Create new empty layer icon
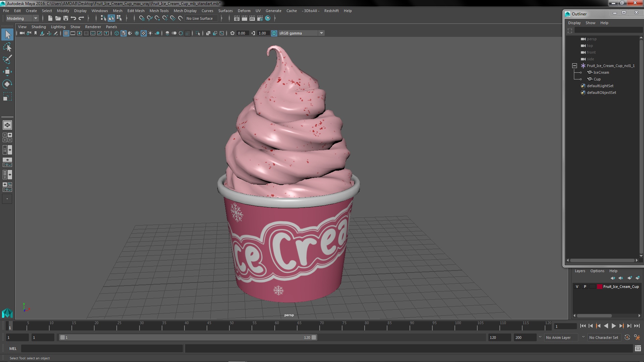This screenshot has width=644, height=362. pyautogui.click(x=630, y=278)
